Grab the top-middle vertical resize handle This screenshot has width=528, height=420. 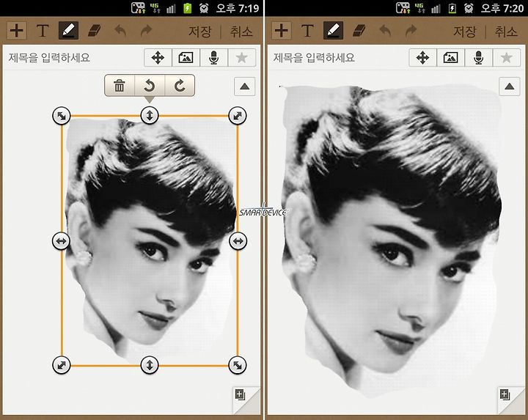(150, 115)
